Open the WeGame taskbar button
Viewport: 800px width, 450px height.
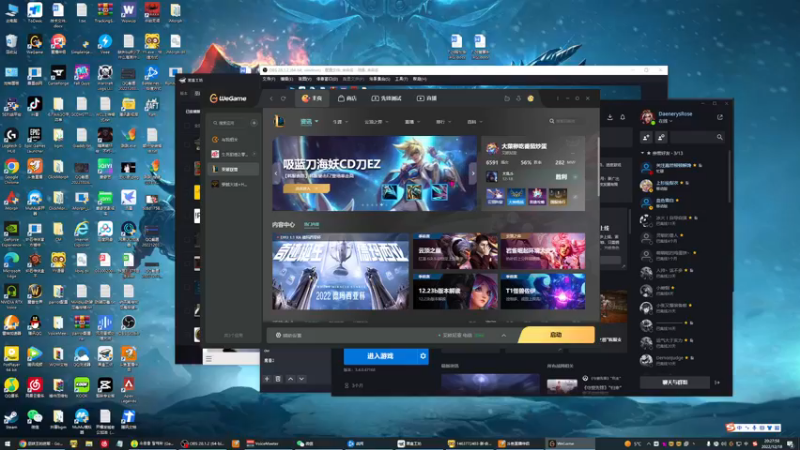pyautogui.click(x=570, y=444)
